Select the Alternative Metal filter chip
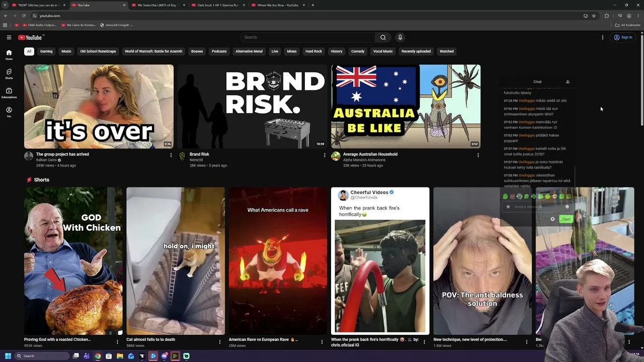The height and width of the screenshot is (362, 644). (x=249, y=51)
